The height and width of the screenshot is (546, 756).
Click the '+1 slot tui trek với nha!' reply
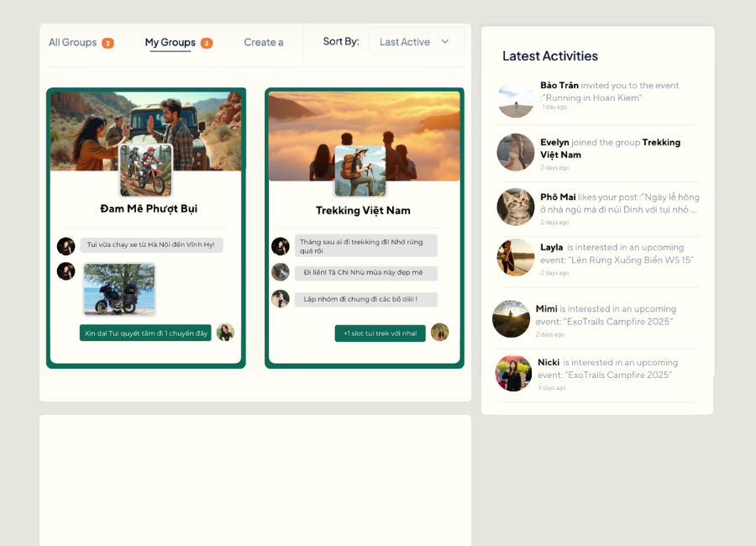(380, 333)
